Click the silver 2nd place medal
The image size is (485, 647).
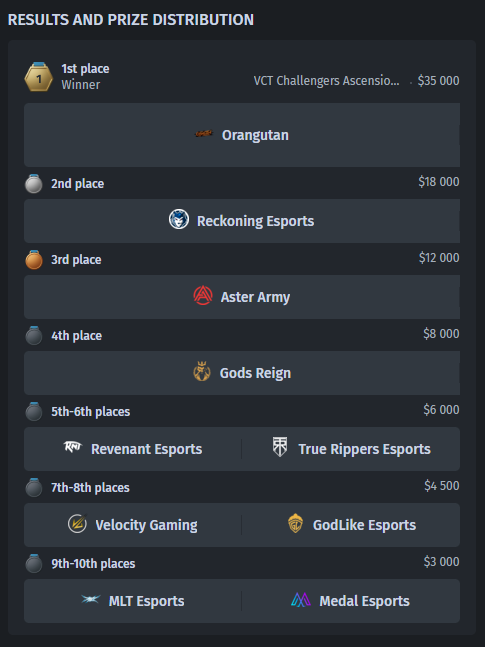(34, 184)
